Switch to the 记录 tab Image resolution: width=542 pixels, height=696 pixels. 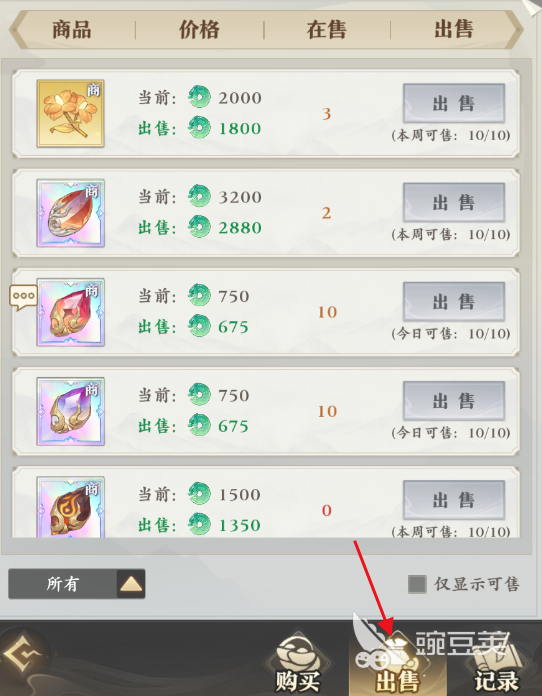point(496,664)
